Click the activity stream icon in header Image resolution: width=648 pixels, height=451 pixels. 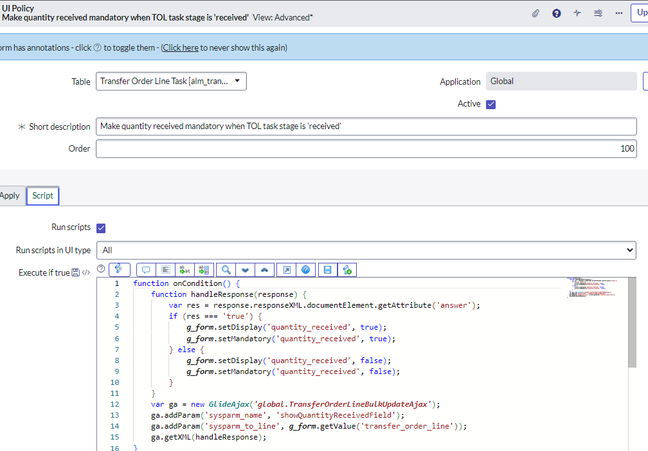[577, 13]
